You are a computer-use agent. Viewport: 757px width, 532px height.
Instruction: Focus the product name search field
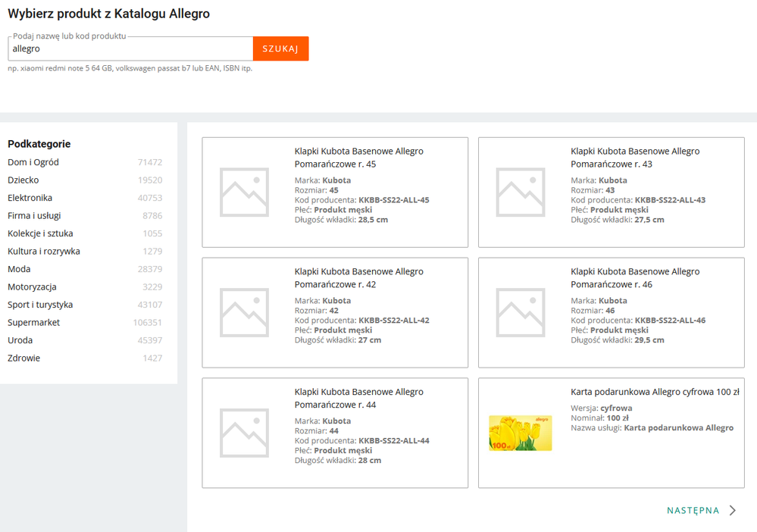point(130,49)
